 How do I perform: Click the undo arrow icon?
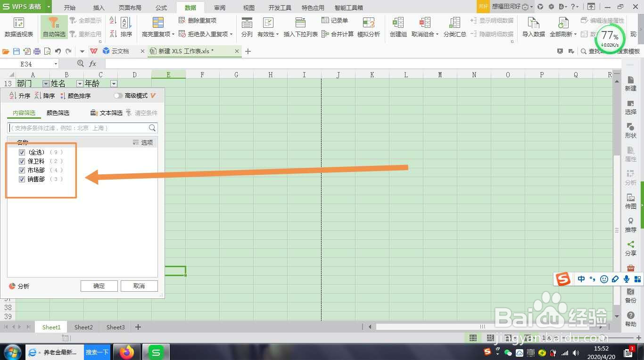click(x=58, y=51)
